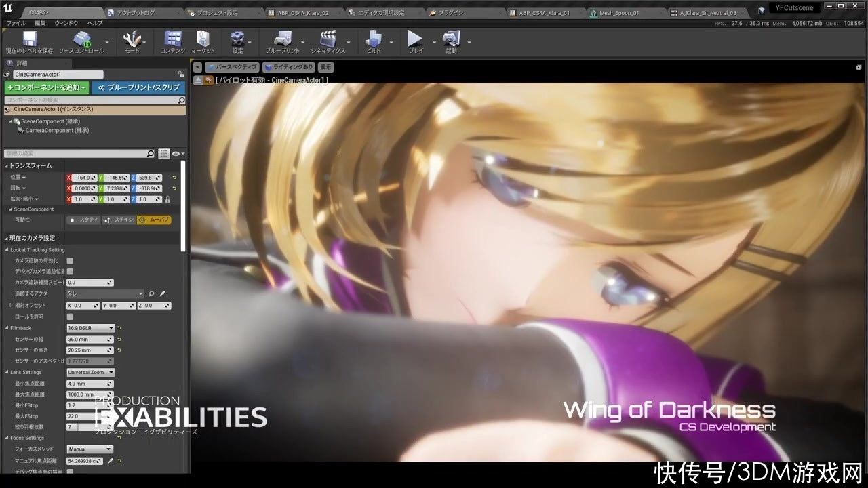Click the パースペクティブ viewport button
The image size is (868, 488).
[233, 67]
